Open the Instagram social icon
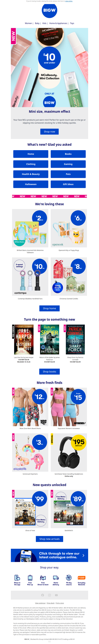The image size is (99, 644). pos(49,595)
